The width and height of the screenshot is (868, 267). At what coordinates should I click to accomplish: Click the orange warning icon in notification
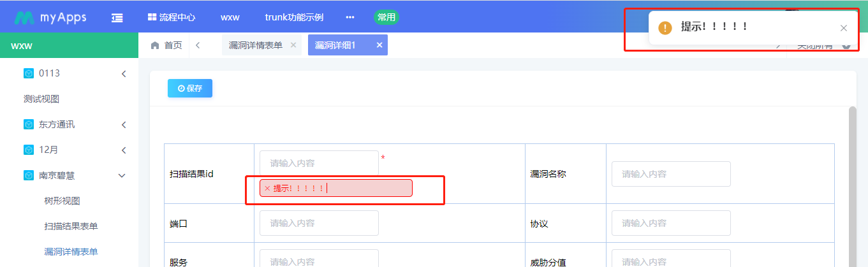coord(665,28)
